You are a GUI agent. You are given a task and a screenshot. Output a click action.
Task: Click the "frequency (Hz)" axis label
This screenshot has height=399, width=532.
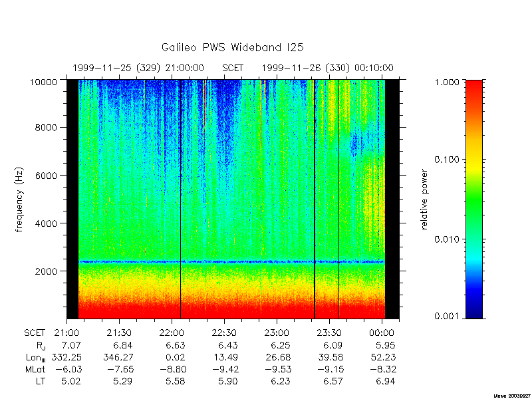(x=19, y=199)
